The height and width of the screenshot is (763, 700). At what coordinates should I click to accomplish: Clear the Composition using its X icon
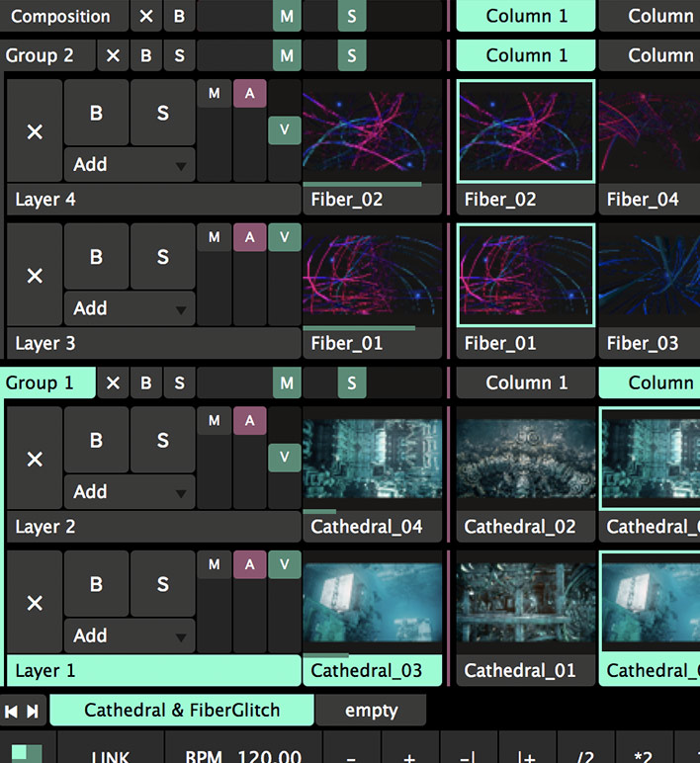click(146, 16)
